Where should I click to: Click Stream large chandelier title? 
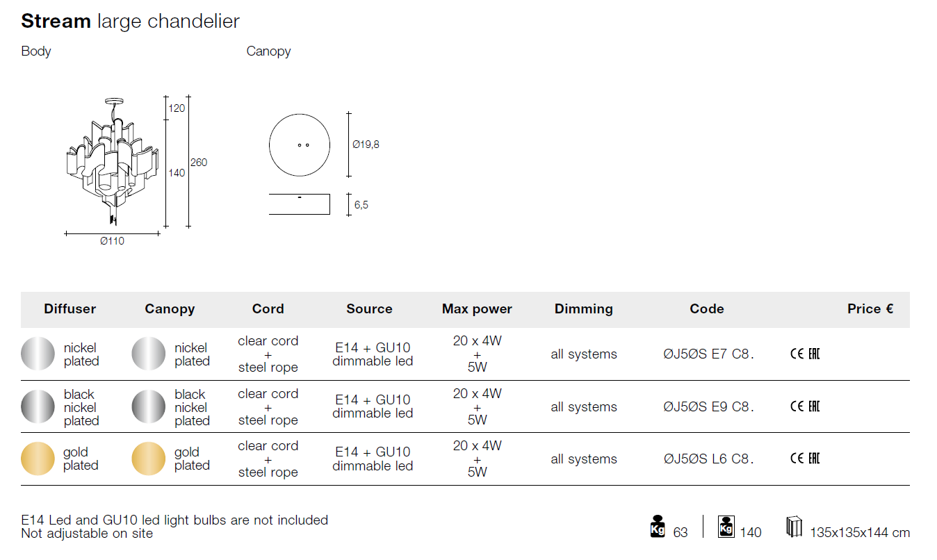click(131, 22)
